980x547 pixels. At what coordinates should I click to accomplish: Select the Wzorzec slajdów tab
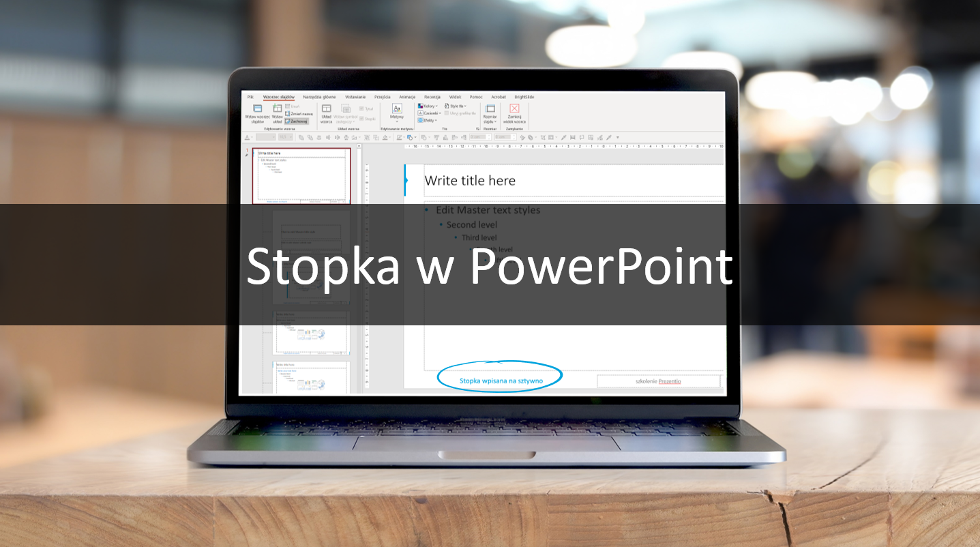[x=279, y=97]
